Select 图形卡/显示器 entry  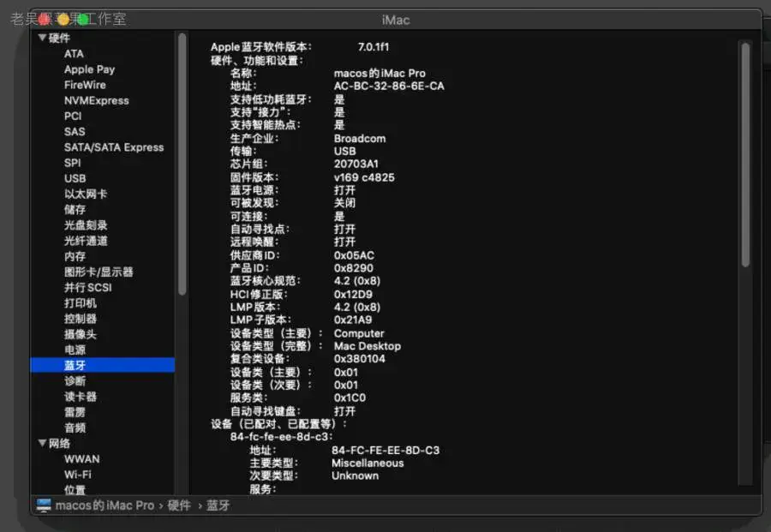[99, 272]
